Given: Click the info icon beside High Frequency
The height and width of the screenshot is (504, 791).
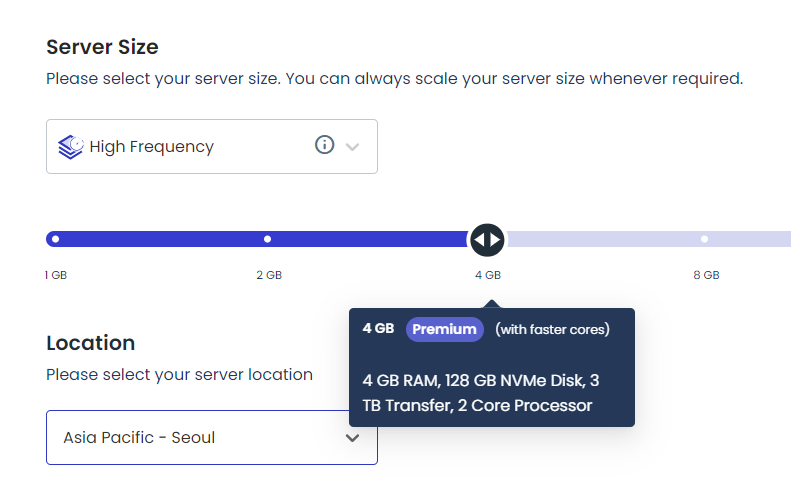Looking at the screenshot, I should point(324,145).
